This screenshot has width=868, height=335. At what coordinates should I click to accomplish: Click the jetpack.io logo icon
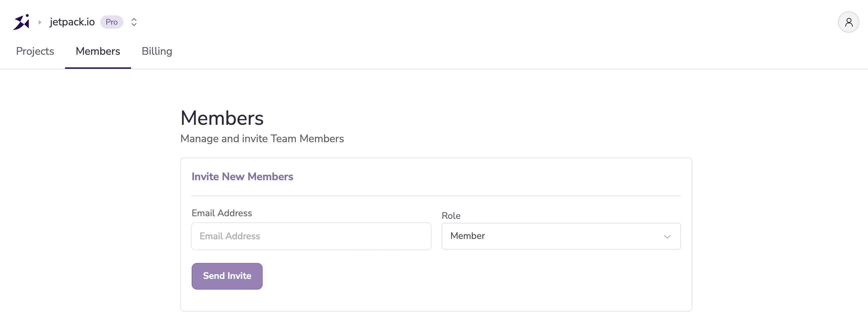click(21, 22)
